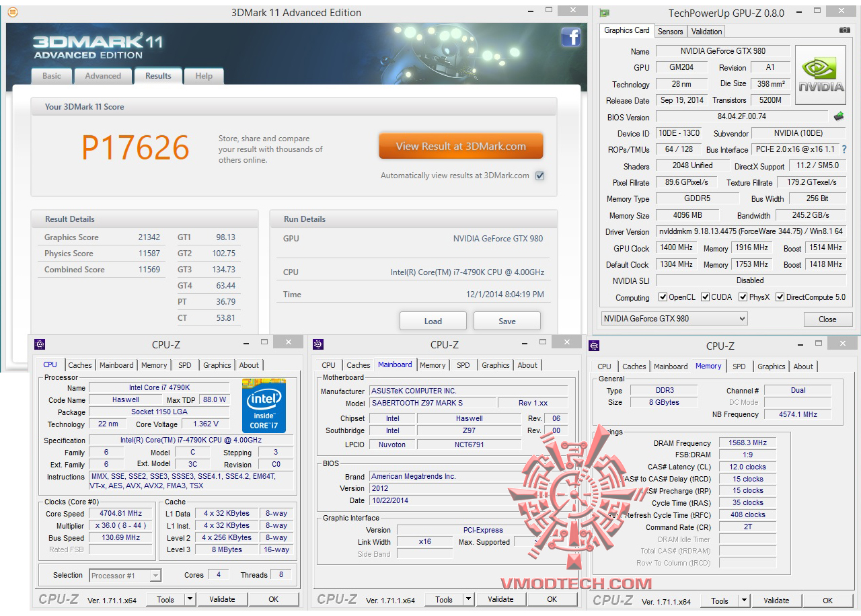The image size is (861, 616).
Task: Switch to the Basic tab in 3DMark 11
Action: tap(52, 76)
